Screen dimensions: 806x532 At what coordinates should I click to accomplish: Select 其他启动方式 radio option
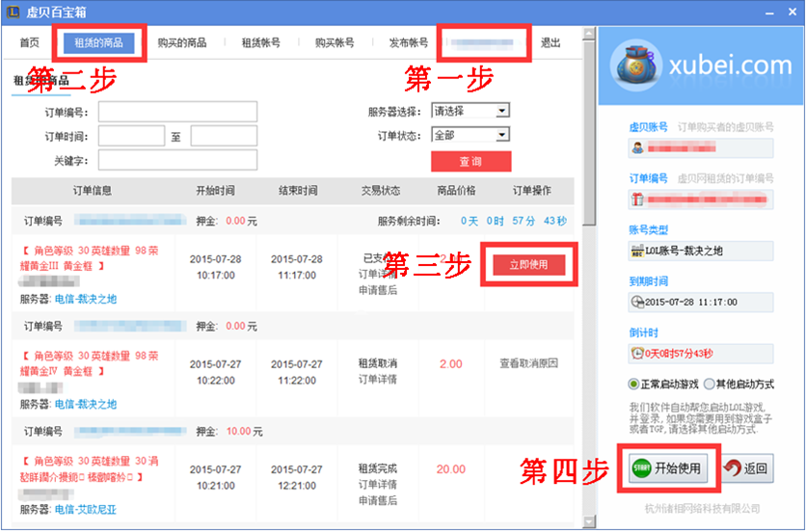point(710,384)
